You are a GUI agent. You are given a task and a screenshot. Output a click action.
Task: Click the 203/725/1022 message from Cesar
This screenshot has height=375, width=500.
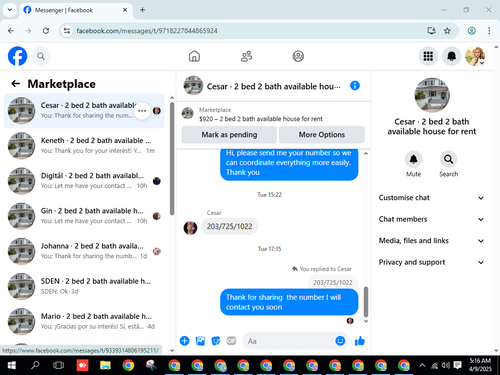pos(229,226)
